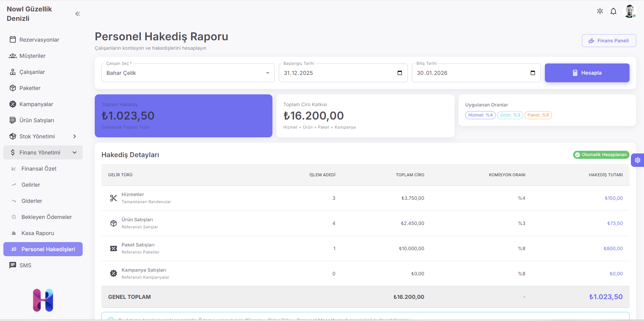Navigate to Müşteriler
The height and width of the screenshot is (321, 644).
pos(32,56)
